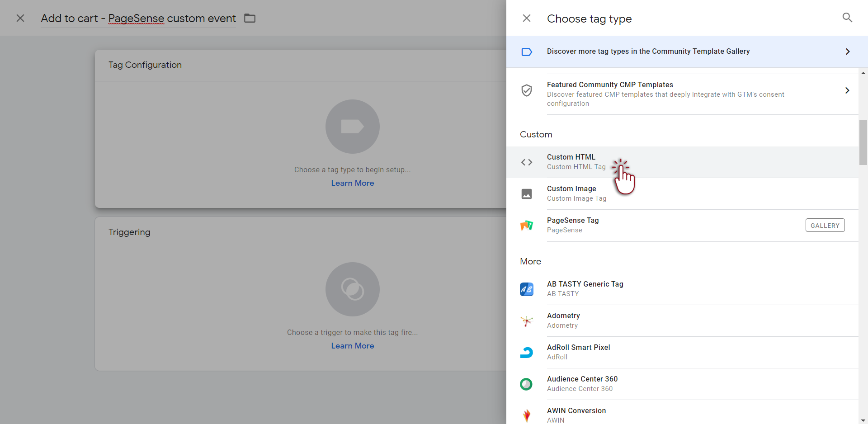Click the Triggering placeholder circles icon
The height and width of the screenshot is (424, 868).
[353, 289]
